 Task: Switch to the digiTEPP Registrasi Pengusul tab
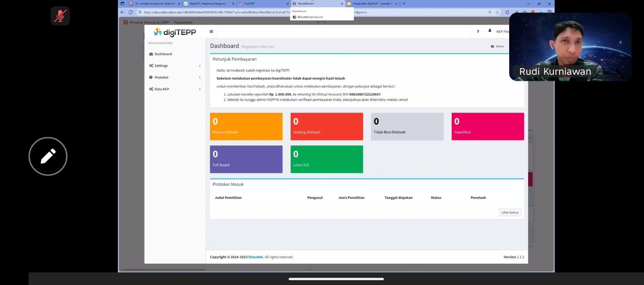[207, 4]
